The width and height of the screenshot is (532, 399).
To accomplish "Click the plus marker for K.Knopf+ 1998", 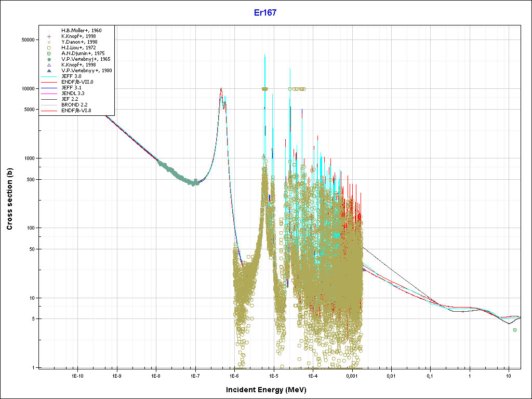I will click(x=49, y=36).
